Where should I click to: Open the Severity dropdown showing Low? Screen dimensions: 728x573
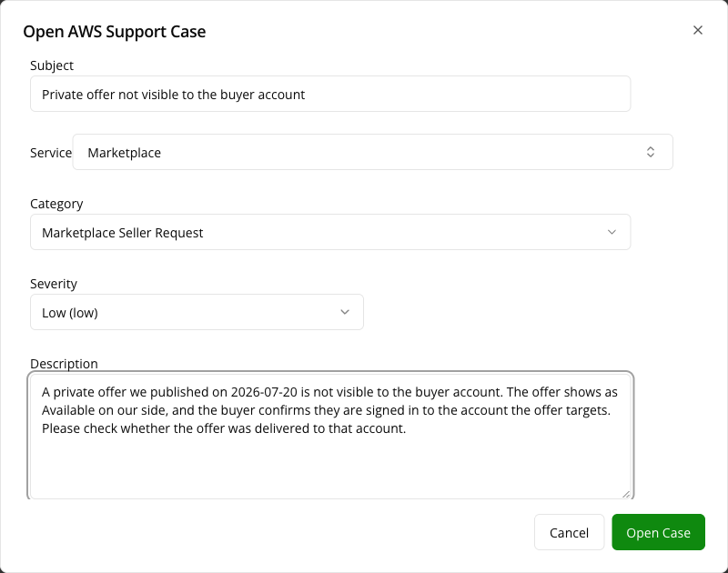click(197, 312)
